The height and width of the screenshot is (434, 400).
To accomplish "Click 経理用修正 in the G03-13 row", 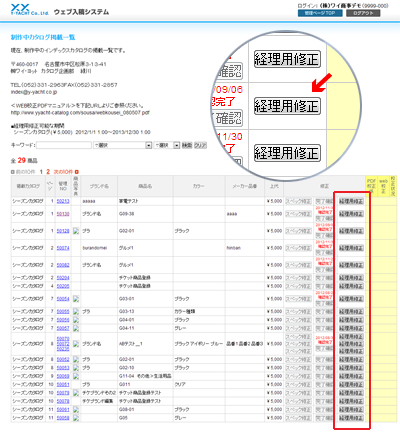I will coord(351,312).
